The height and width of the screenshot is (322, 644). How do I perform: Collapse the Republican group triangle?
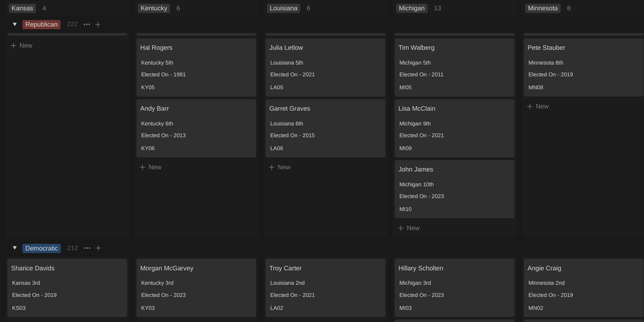click(x=15, y=24)
